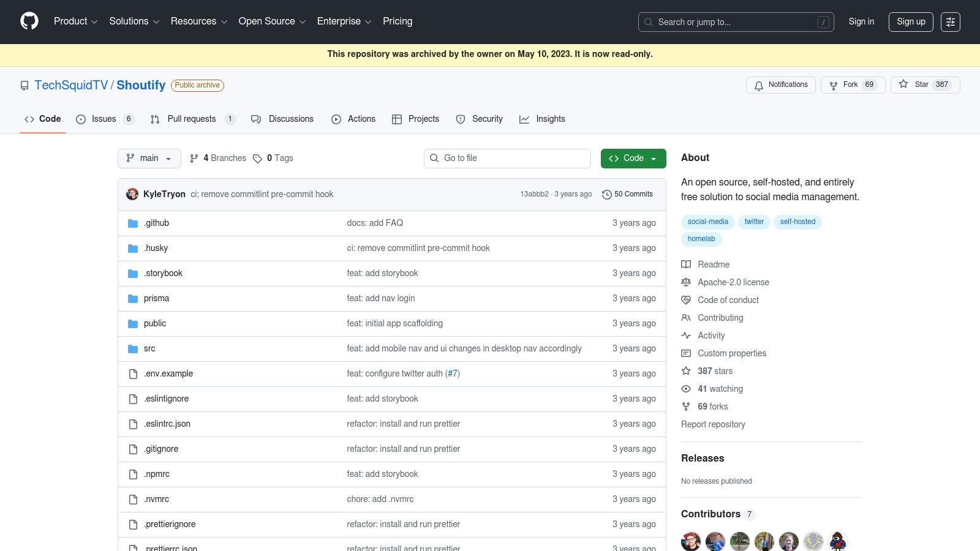Click the stars icon in About sidebar
This screenshot has width=980, height=551.
[686, 371]
